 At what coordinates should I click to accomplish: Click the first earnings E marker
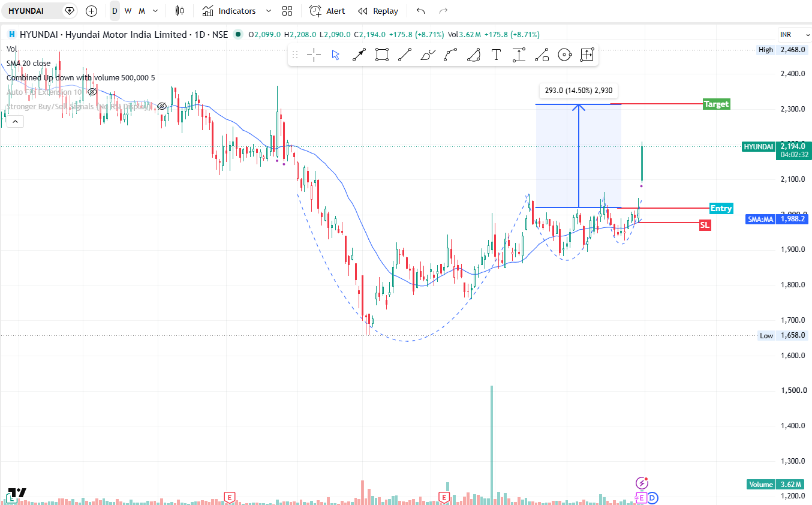(228, 497)
